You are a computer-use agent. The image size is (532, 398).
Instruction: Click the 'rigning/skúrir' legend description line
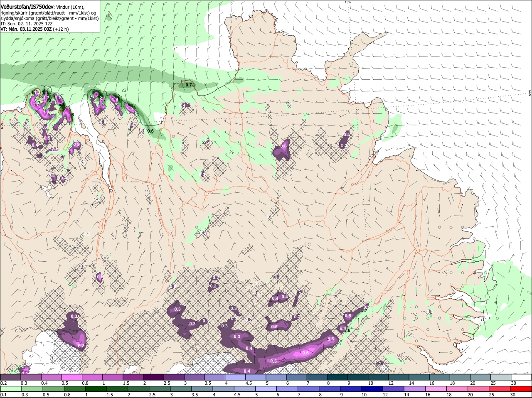48,13
